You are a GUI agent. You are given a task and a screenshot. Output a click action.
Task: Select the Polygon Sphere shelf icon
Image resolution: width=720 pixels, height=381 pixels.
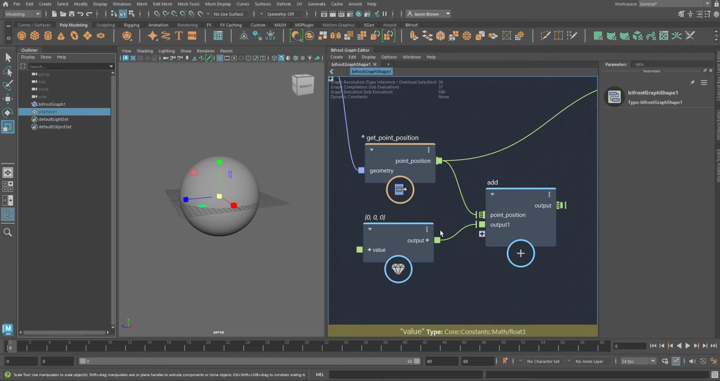[22, 36]
